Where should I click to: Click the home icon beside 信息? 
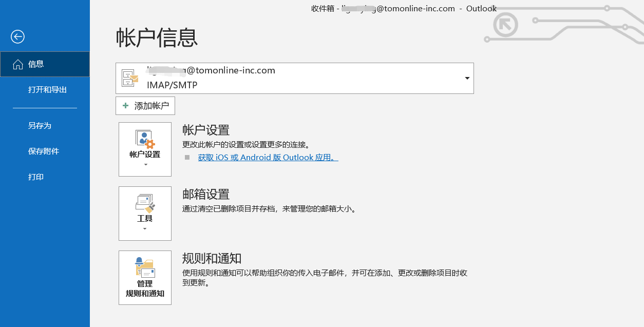coord(18,64)
